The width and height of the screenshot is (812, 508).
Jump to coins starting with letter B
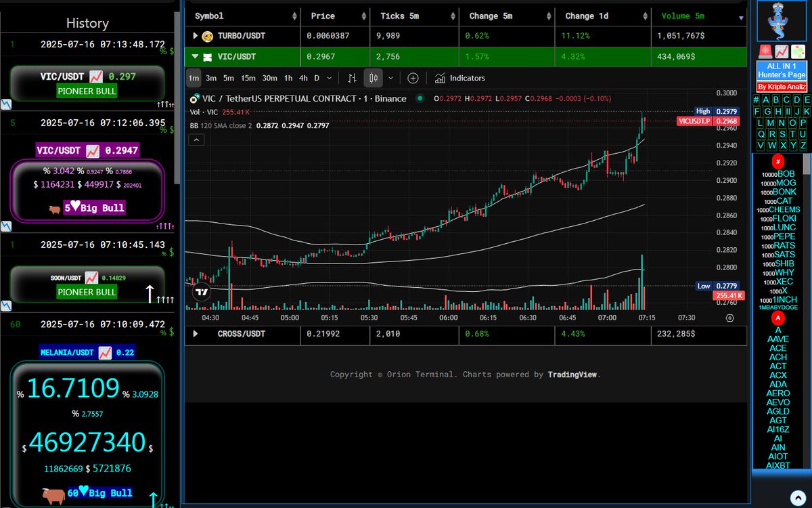pos(776,100)
